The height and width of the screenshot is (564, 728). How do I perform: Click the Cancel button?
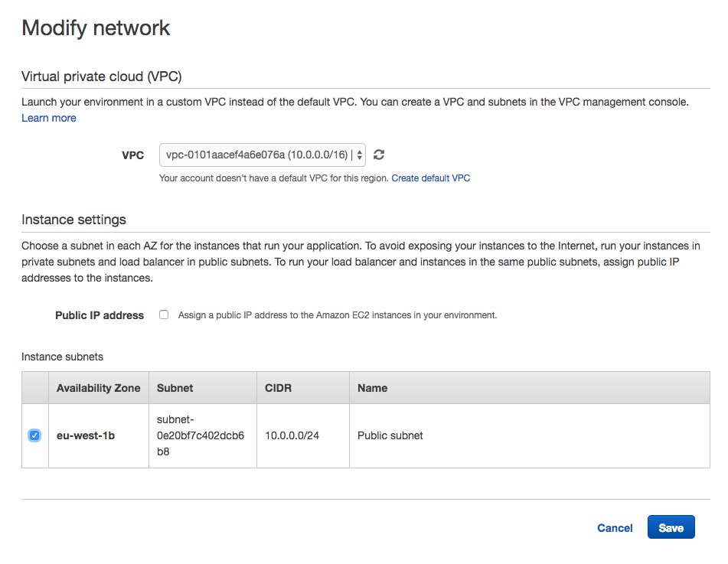point(615,528)
